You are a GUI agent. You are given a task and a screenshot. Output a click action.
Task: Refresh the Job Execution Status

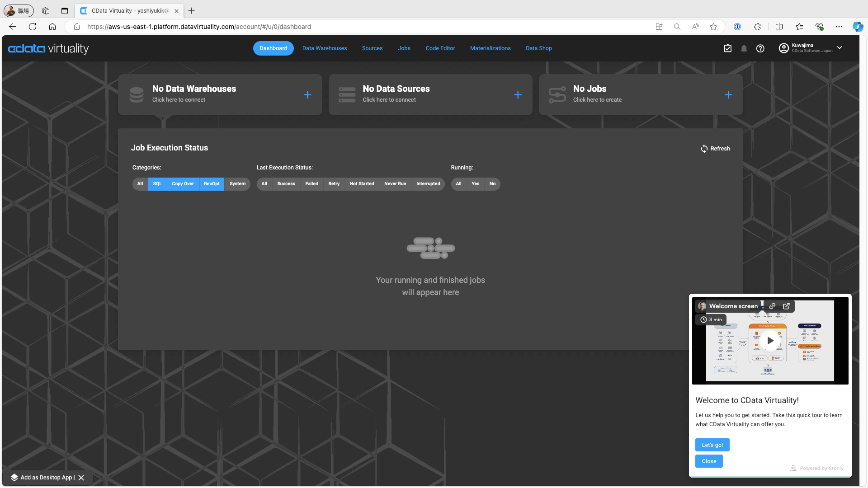pos(715,149)
